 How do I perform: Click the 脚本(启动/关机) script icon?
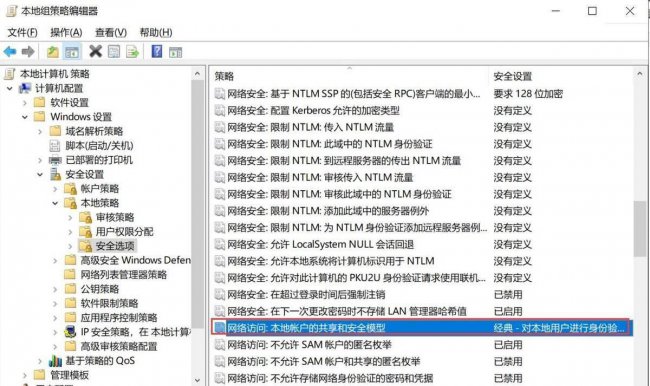[x=55, y=146]
